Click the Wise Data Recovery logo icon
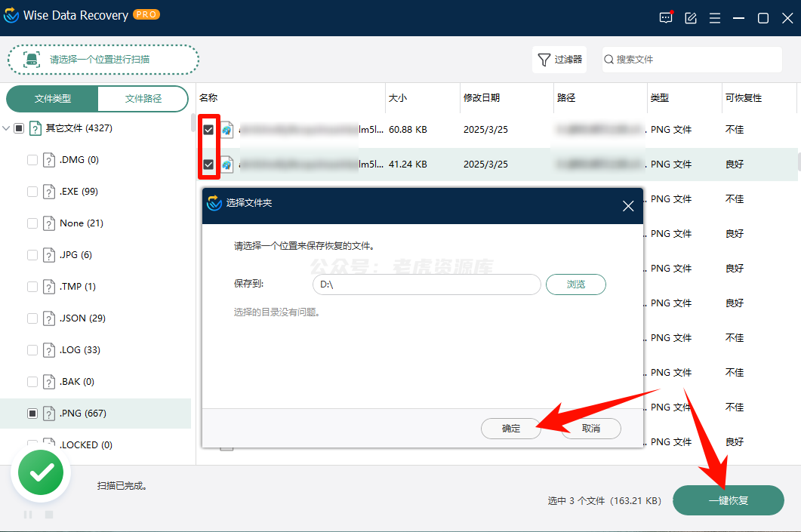This screenshot has width=801, height=532. pos(11,15)
